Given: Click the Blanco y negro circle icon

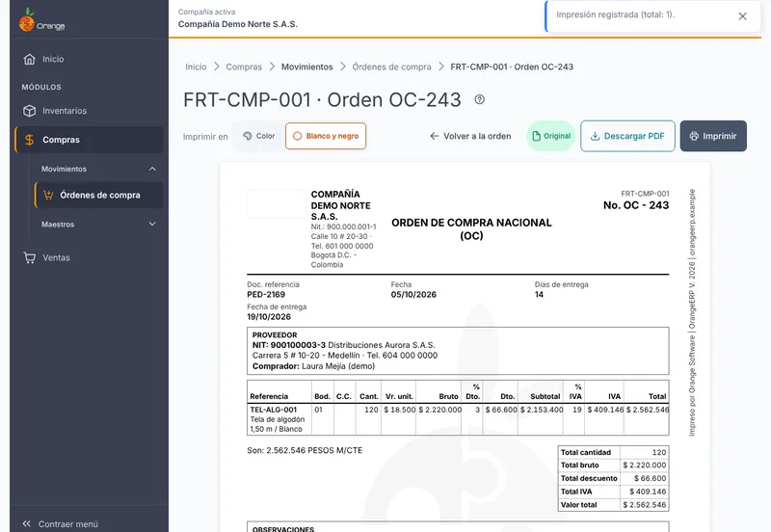Looking at the screenshot, I should (297, 136).
